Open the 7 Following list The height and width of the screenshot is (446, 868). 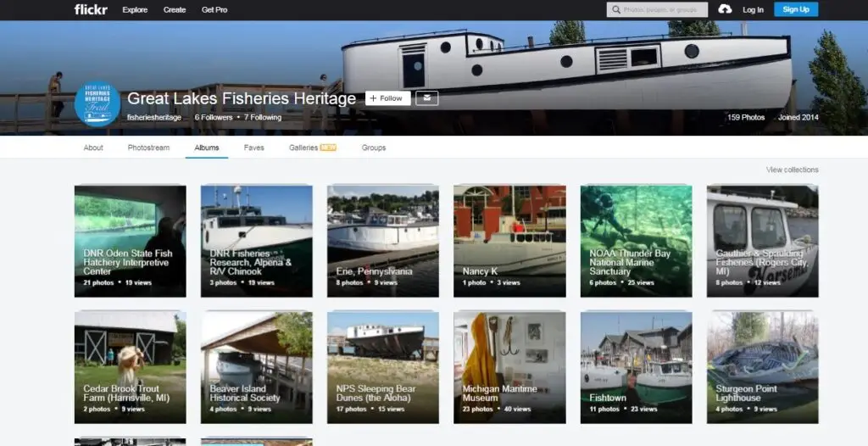[x=263, y=118]
